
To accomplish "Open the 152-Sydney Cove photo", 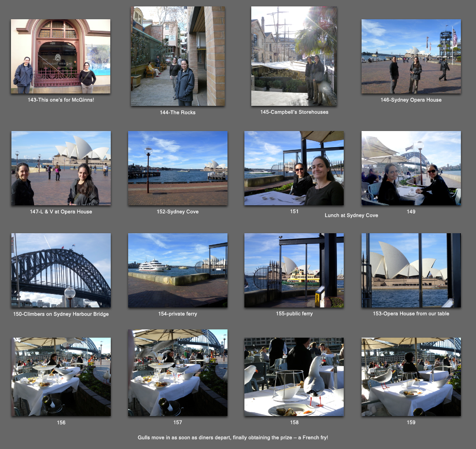I will pos(178,168).
